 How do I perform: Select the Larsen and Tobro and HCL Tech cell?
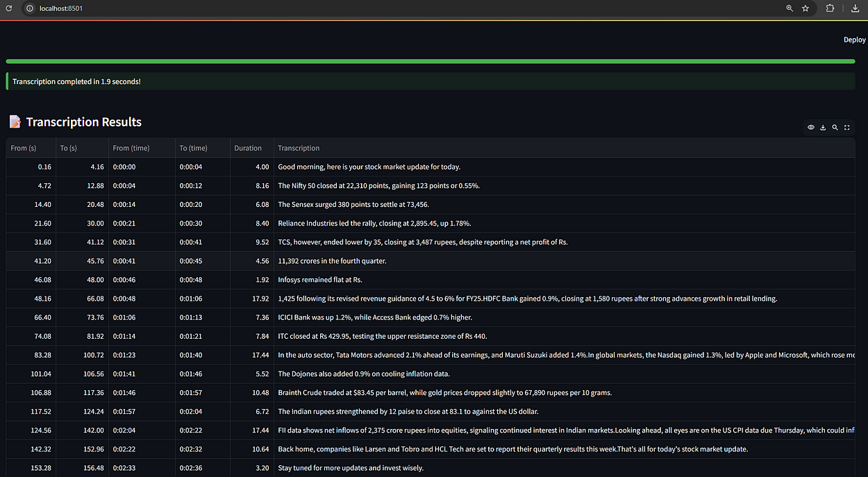coord(564,448)
